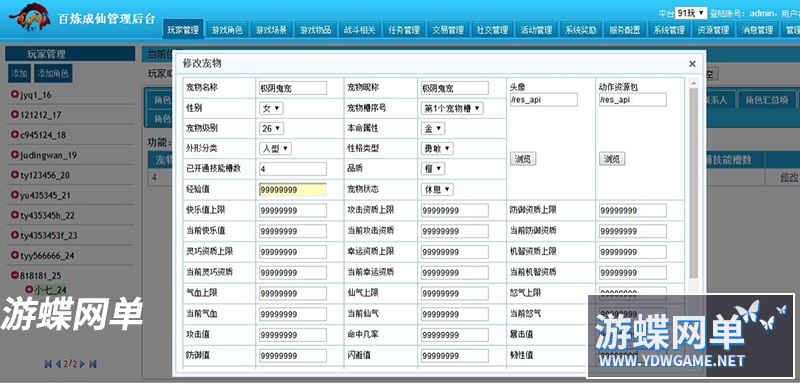Screen dimensions: 800x384
Task: Expand the 小七_24 character node
Action: coord(29,290)
